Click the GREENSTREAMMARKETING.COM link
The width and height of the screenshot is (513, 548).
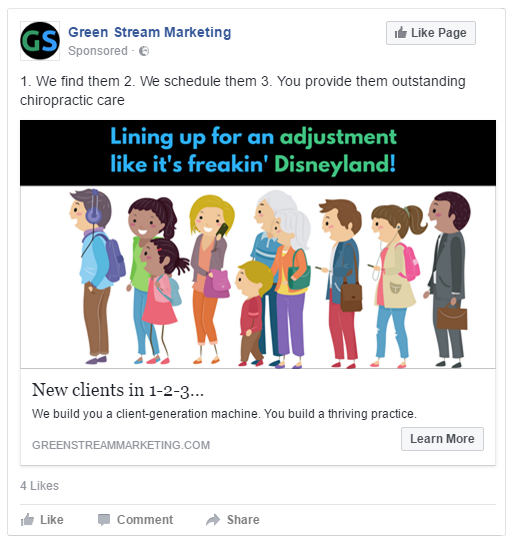(x=121, y=445)
